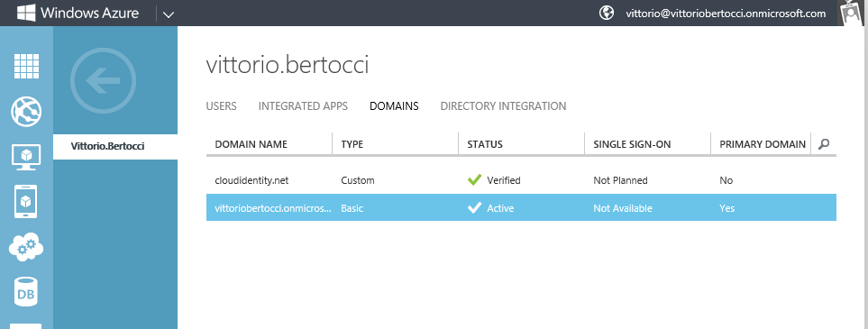The height and width of the screenshot is (329, 868).
Task: Sort by the DOMAIN NAME column
Action: click(x=251, y=144)
